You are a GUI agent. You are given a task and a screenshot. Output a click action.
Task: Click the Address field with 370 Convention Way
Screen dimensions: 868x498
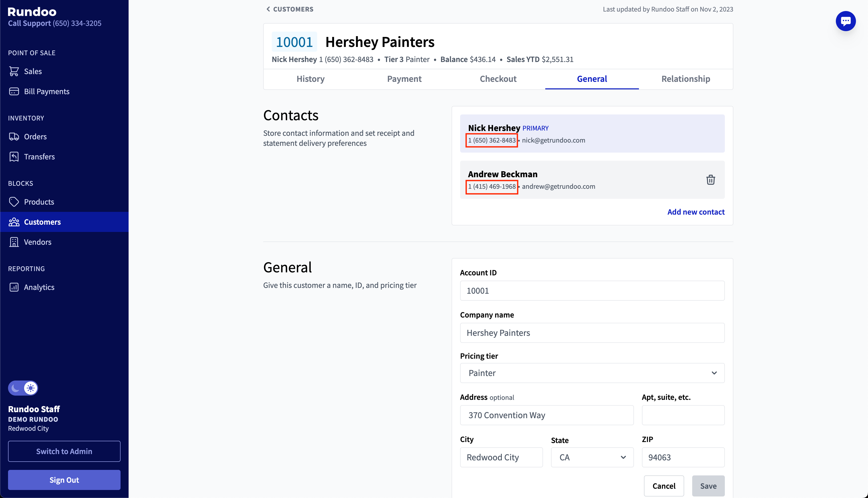(x=546, y=415)
